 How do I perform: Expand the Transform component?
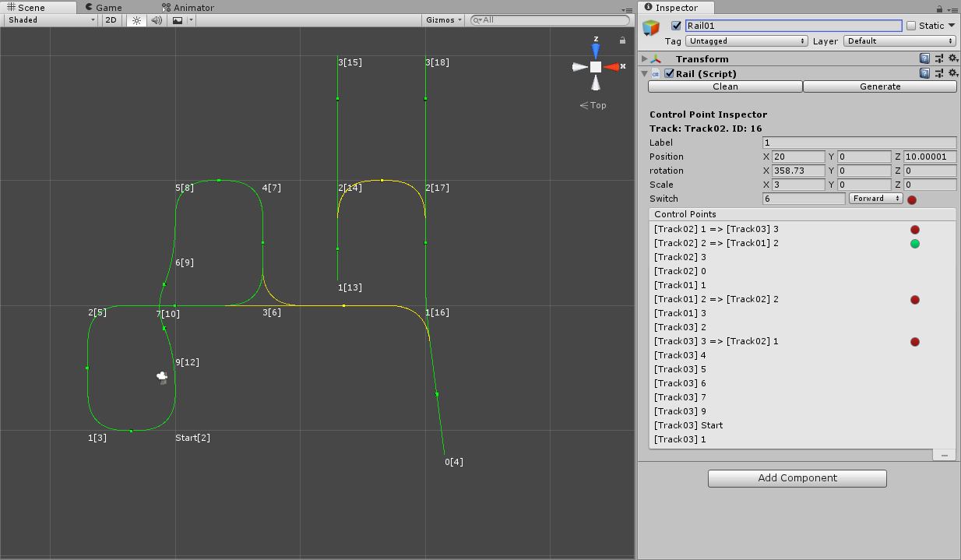(x=644, y=58)
